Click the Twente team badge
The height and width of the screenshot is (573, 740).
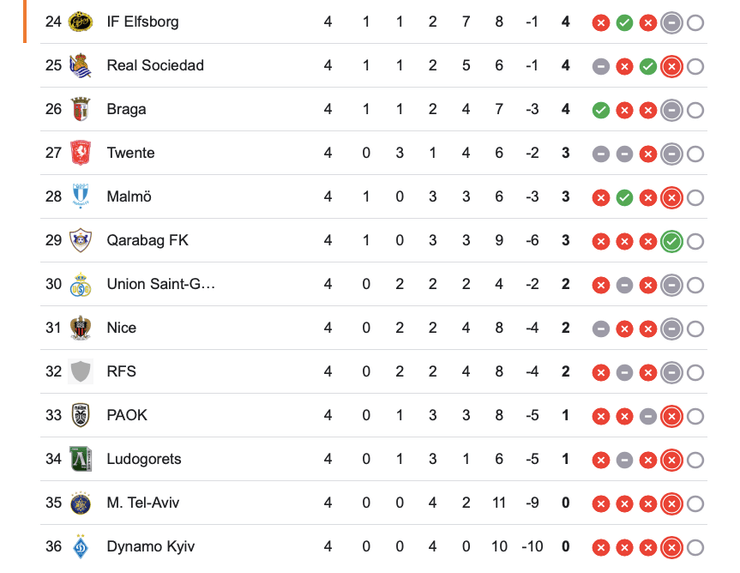click(80, 153)
